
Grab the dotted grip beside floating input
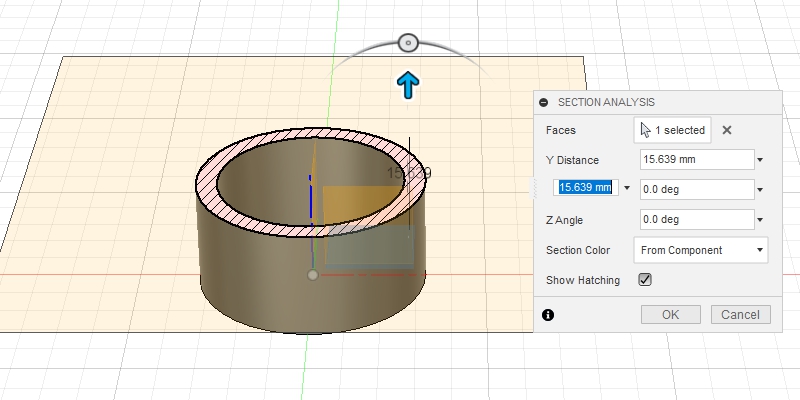(x=535, y=188)
